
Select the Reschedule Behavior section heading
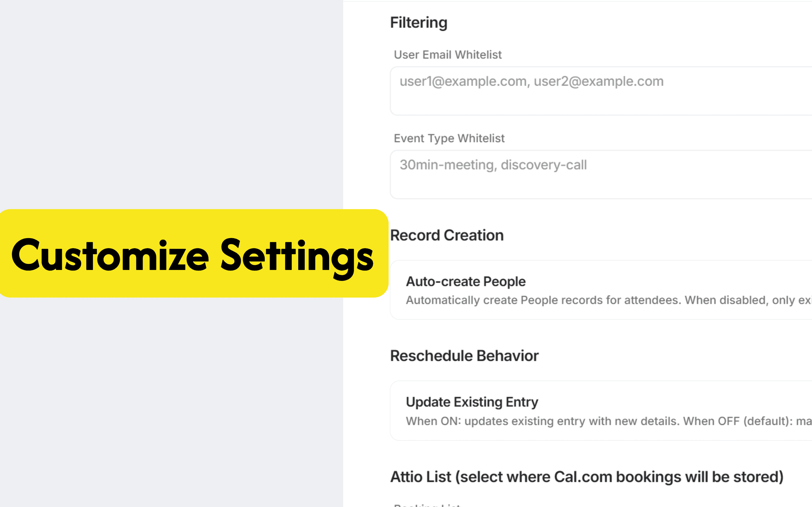click(464, 356)
